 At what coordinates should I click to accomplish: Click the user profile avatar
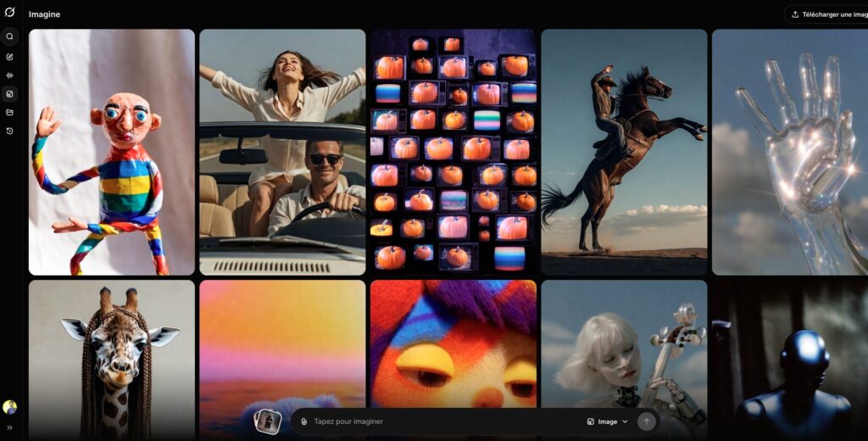point(10,407)
